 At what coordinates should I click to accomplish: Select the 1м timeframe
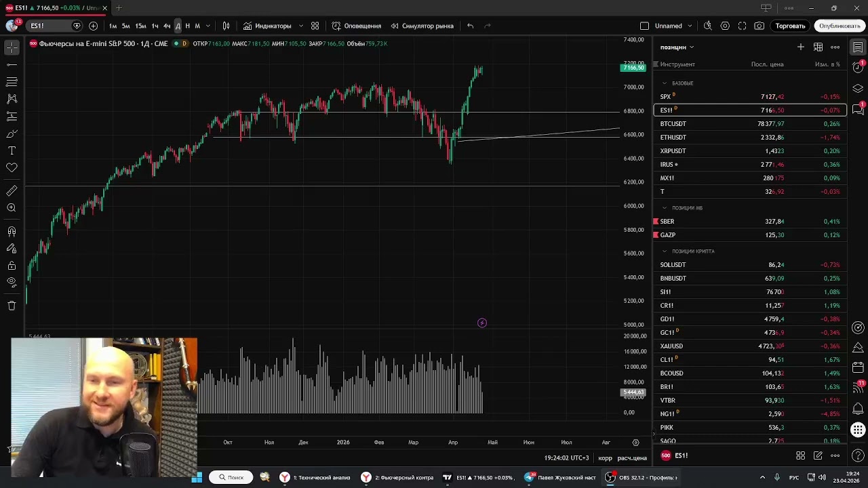pyautogui.click(x=113, y=26)
